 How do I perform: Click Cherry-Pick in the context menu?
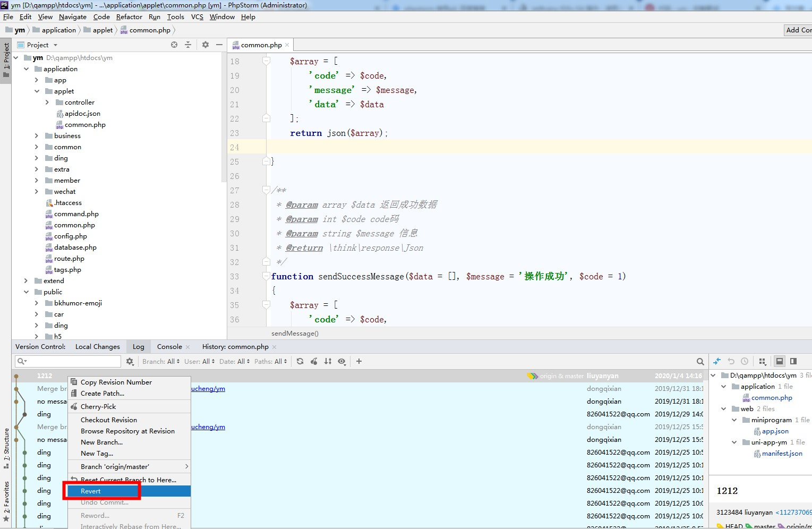click(98, 407)
